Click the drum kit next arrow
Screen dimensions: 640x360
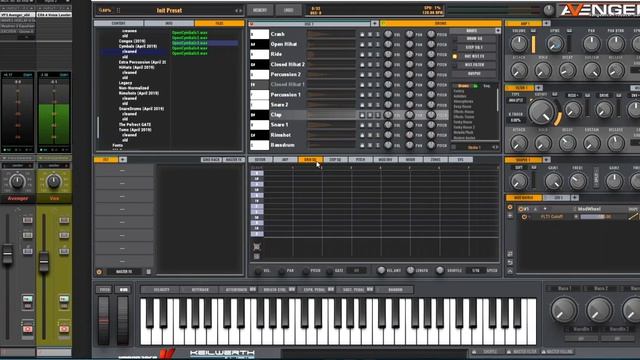coord(497,147)
